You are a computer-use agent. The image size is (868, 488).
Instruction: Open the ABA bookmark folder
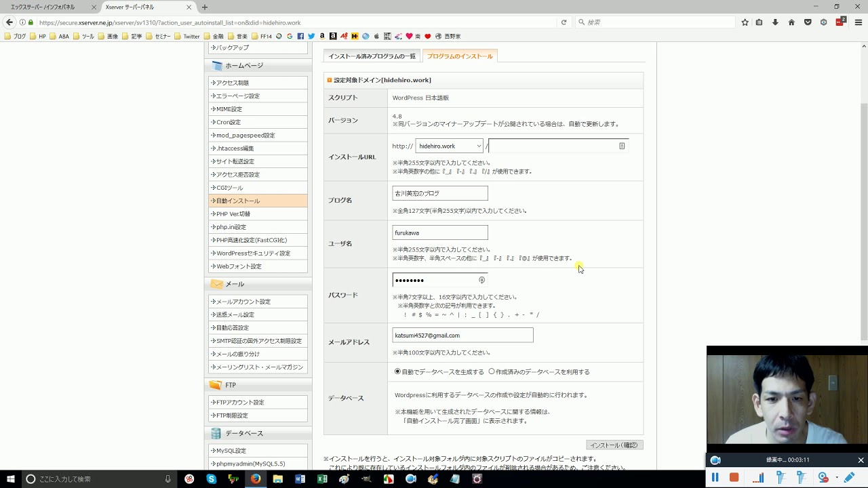click(x=58, y=36)
